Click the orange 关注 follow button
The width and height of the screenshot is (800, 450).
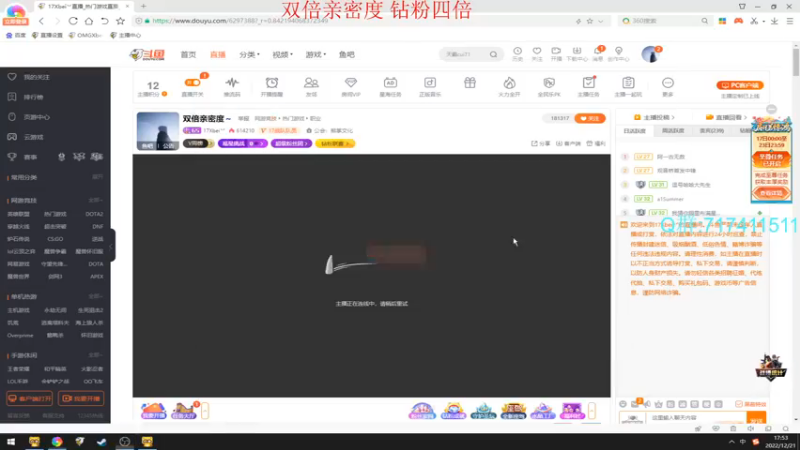tap(590, 118)
